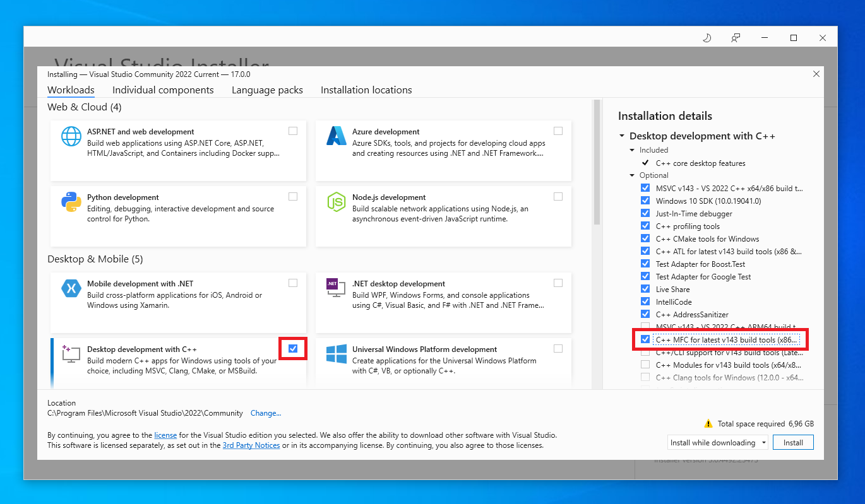This screenshot has width=865, height=504.
Task: Click the Desktop & Mobile (5) heading
Action: 95,259
